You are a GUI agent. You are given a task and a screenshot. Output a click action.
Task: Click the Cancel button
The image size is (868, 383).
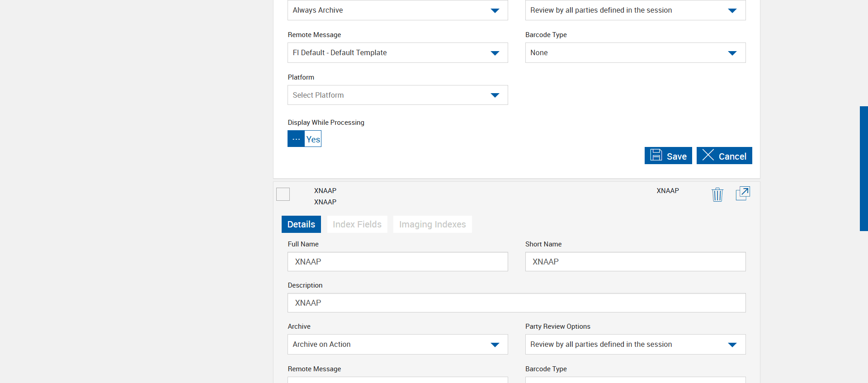[724, 156]
